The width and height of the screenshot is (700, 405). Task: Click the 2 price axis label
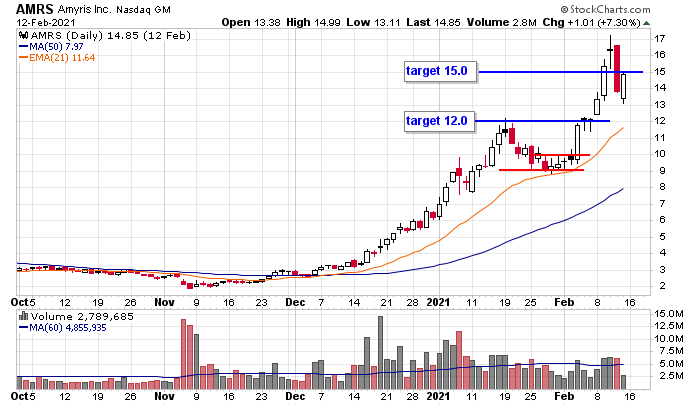pyautogui.click(x=662, y=286)
